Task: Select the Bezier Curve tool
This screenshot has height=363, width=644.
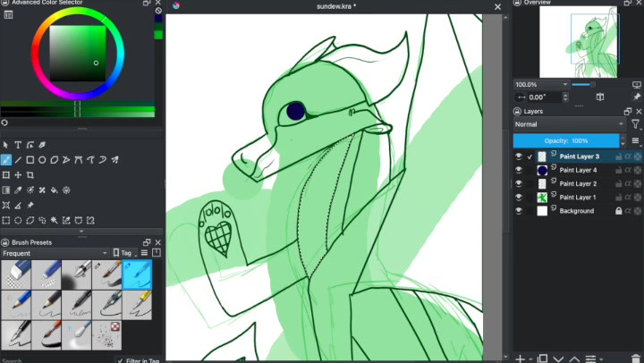Action: [79, 160]
